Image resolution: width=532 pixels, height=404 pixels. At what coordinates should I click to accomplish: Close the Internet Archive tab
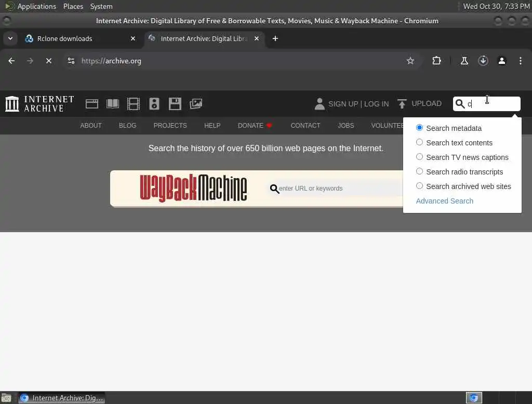click(x=257, y=38)
